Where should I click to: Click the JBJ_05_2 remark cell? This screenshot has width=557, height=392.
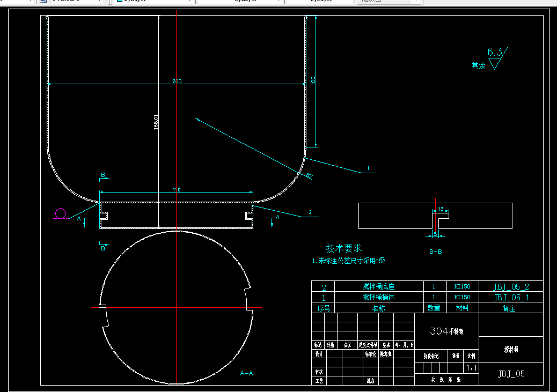(511, 286)
